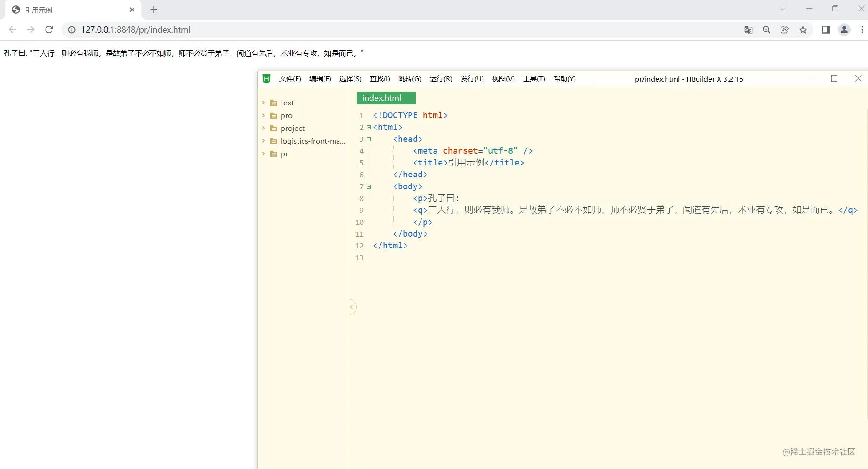Open the Google Translate icon in address bar

coord(748,30)
